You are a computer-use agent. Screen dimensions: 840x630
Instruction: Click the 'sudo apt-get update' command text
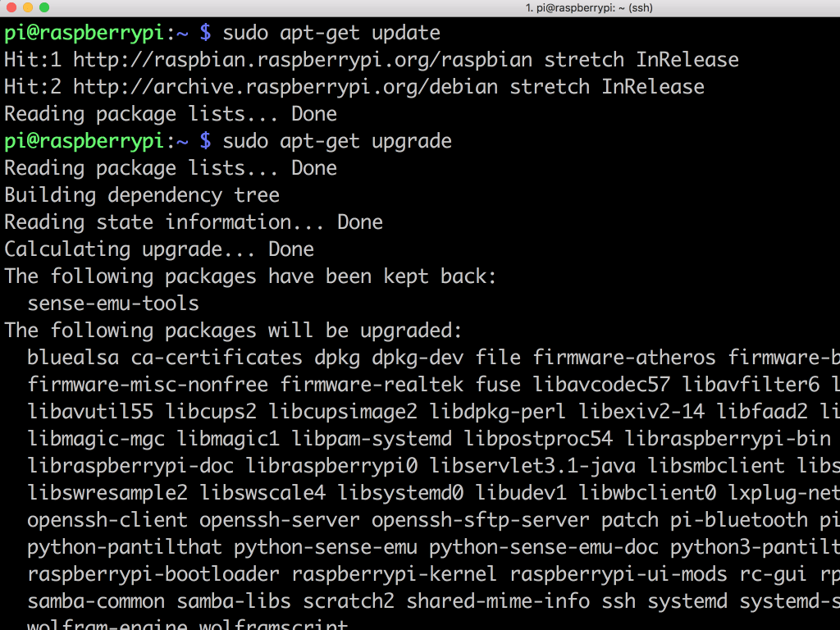point(331,33)
